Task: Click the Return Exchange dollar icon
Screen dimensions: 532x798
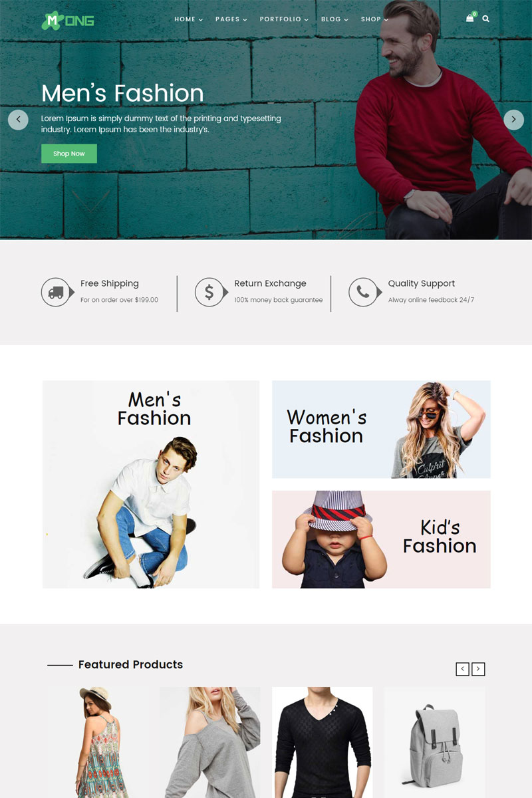Action: tap(210, 292)
